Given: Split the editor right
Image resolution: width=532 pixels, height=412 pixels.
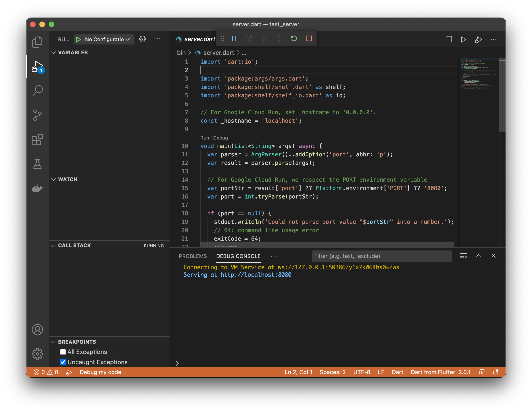Looking at the screenshot, I should coord(449,39).
